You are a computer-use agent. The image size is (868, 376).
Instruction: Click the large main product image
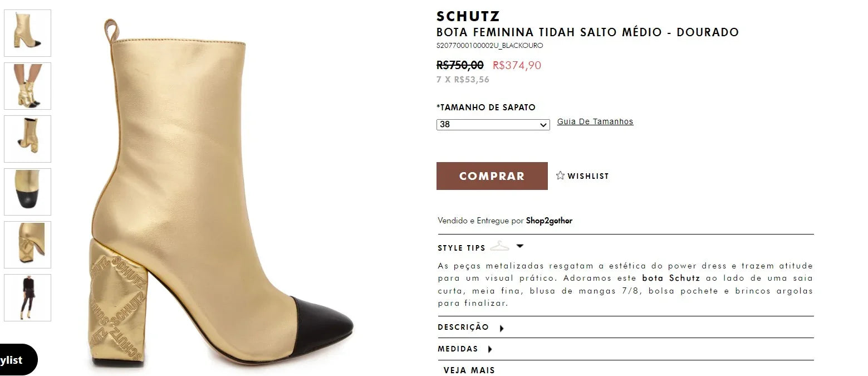pyautogui.click(x=223, y=189)
